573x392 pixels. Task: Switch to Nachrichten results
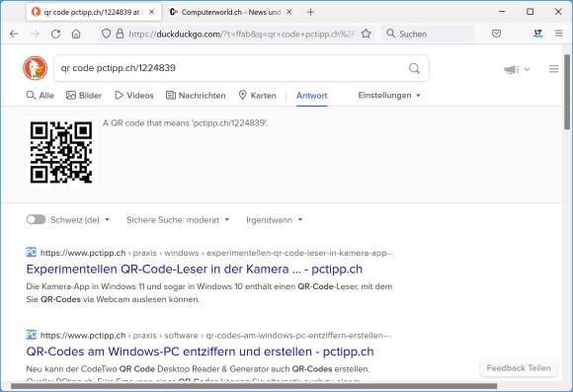coord(196,96)
